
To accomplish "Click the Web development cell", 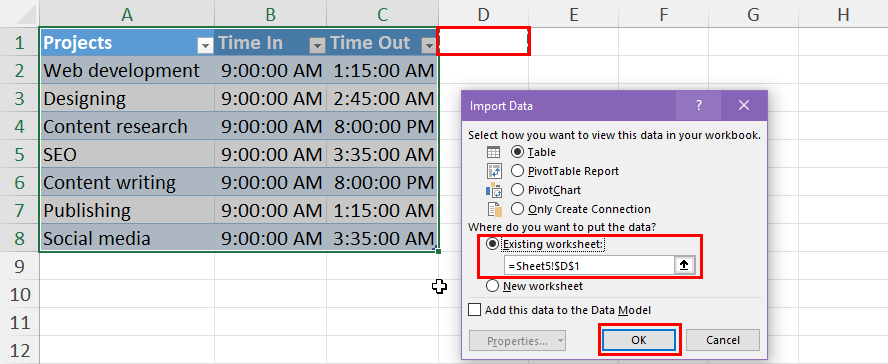I will click(127, 70).
